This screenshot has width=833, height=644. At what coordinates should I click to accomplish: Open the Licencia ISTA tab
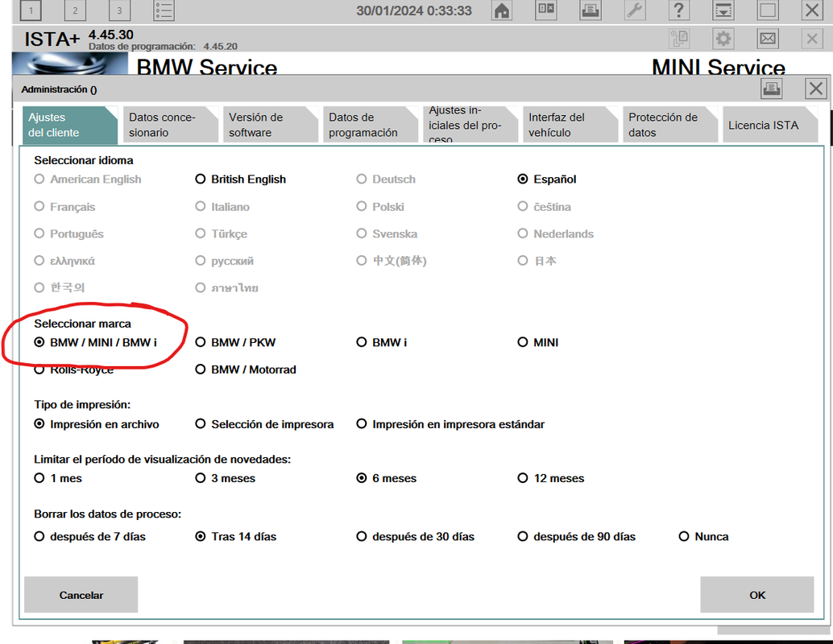[x=770, y=125]
